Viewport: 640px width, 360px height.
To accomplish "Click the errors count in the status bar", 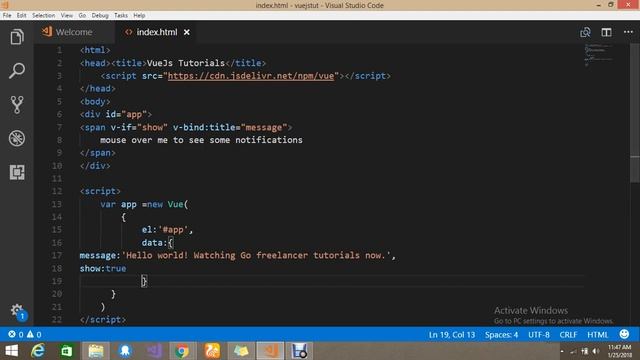I will (16, 334).
